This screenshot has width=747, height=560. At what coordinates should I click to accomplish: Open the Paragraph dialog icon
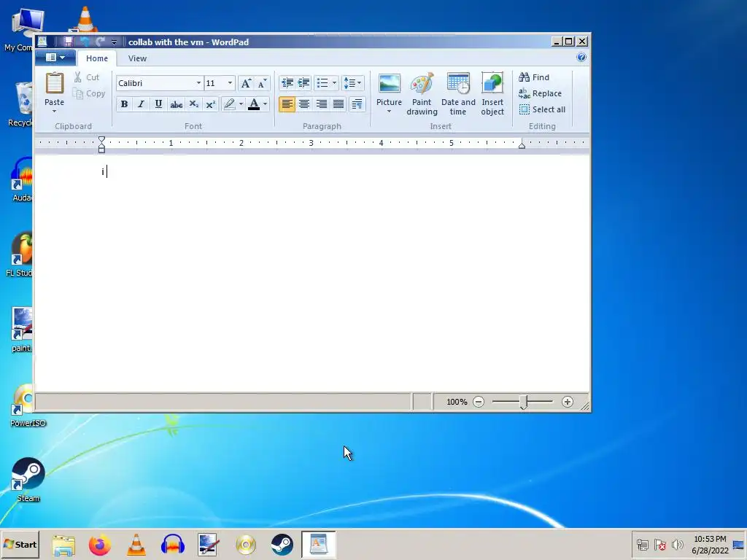pos(357,104)
